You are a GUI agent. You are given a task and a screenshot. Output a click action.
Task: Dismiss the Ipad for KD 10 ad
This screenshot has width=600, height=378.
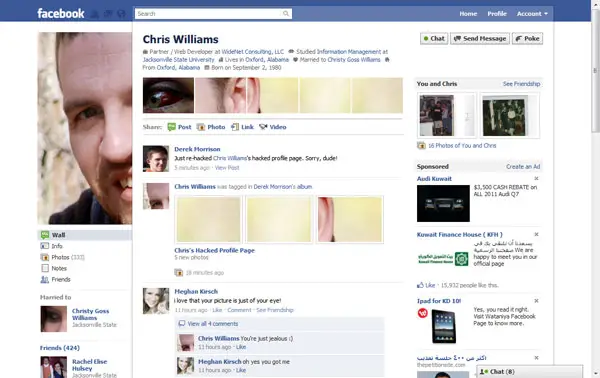click(x=536, y=301)
